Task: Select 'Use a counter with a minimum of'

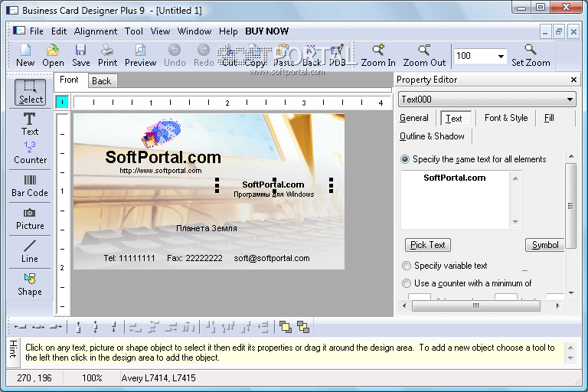Action: pos(406,283)
